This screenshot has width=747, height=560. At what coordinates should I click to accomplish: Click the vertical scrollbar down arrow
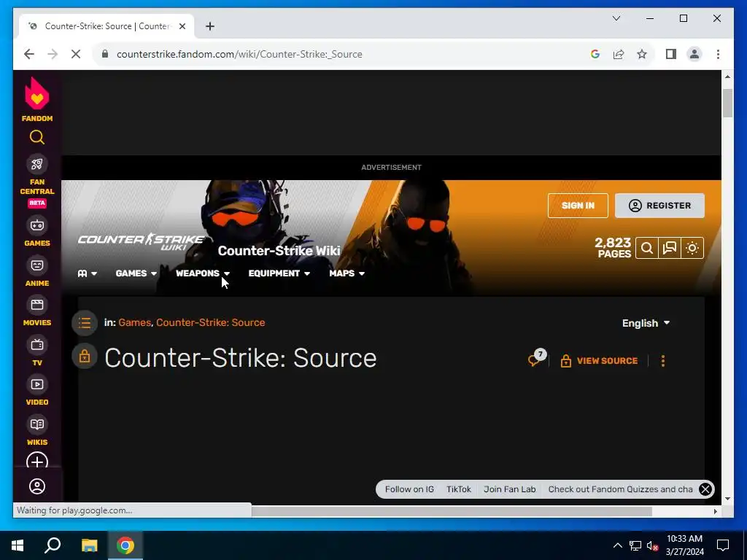pos(727,499)
